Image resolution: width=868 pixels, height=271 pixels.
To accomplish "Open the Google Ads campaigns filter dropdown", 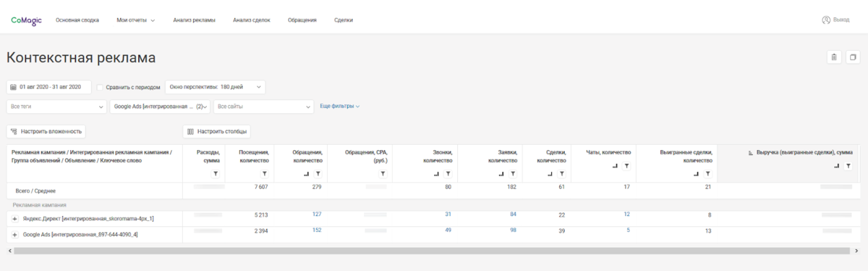I will coord(161,107).
